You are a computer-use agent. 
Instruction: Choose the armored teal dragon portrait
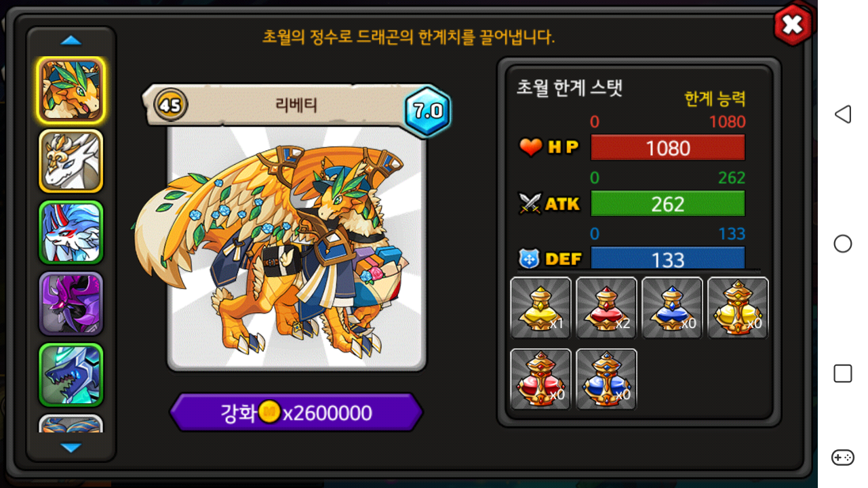71,375
